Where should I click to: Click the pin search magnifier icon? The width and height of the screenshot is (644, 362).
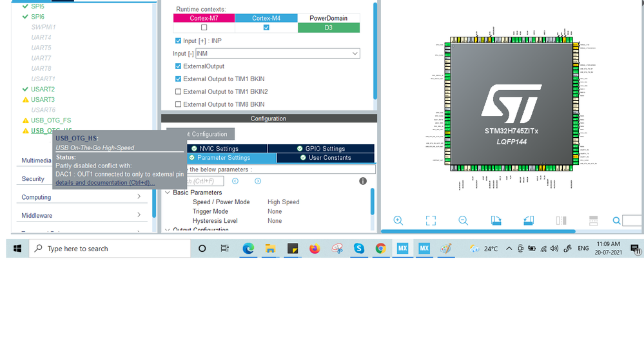pyautogui.click(x=616, y=221)
